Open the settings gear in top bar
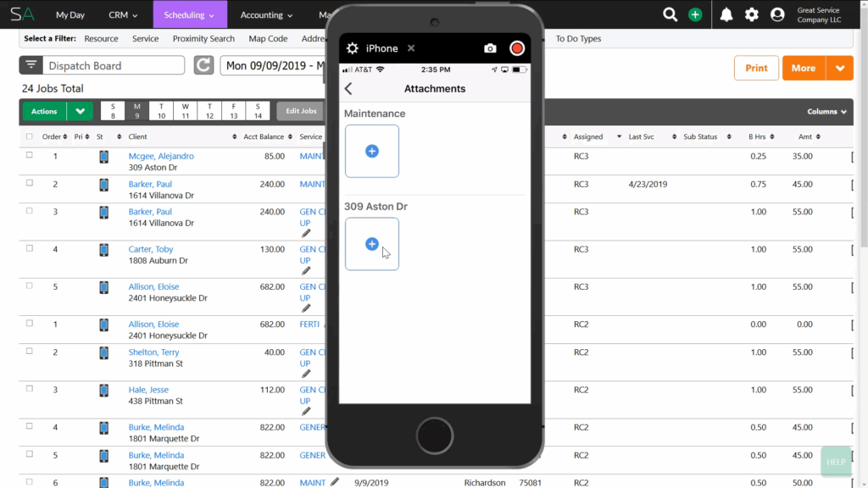Image resolution: width=868 pixels, height=488 pixels. pos(751,15)
